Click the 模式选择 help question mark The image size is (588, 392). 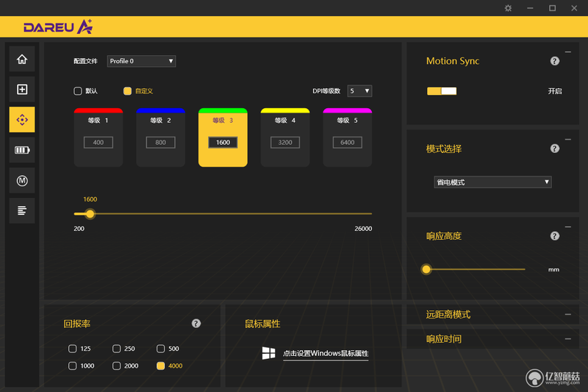pos(555,149)
